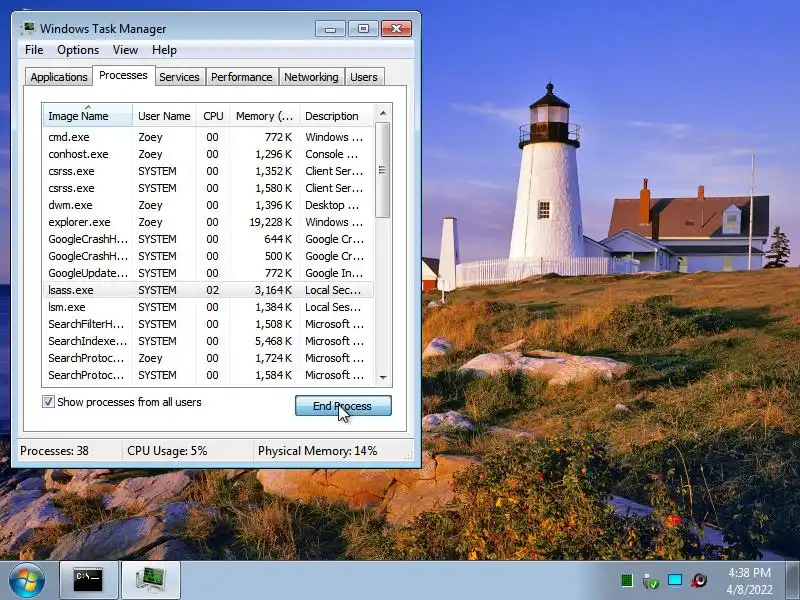Switch to the Networking tab
Image resolution: width=800 pixels, height=600 pixels.
(311, 77)
